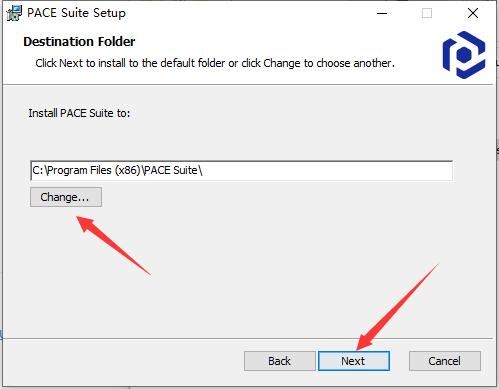
Task: Go to the previous step with Back
Action: pyautogui.click(x=279, y=361)
